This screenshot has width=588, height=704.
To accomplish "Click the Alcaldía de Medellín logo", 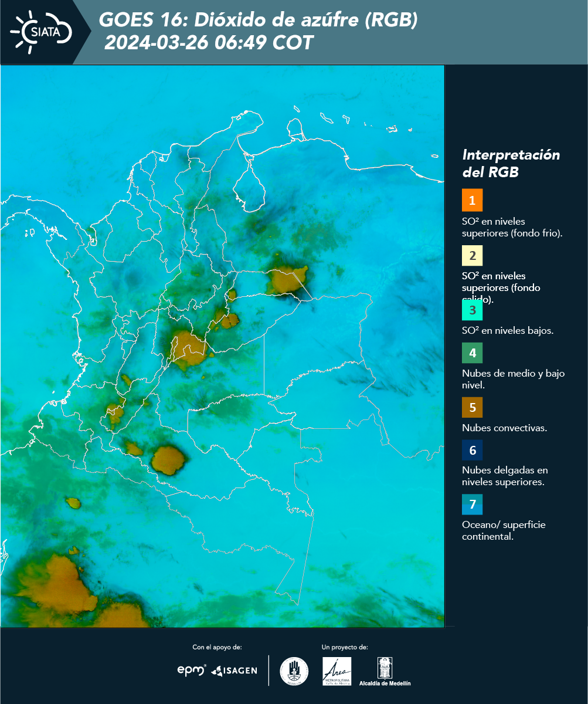I will pos(385,671).
